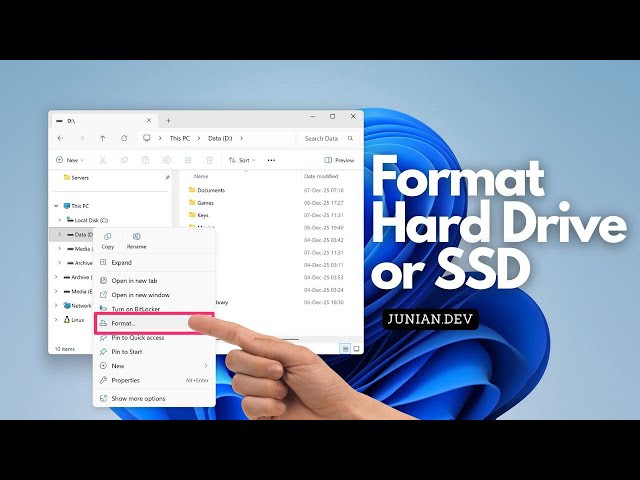Click the Paste toolbar icon
640x480 pixels.
point(145,160)
